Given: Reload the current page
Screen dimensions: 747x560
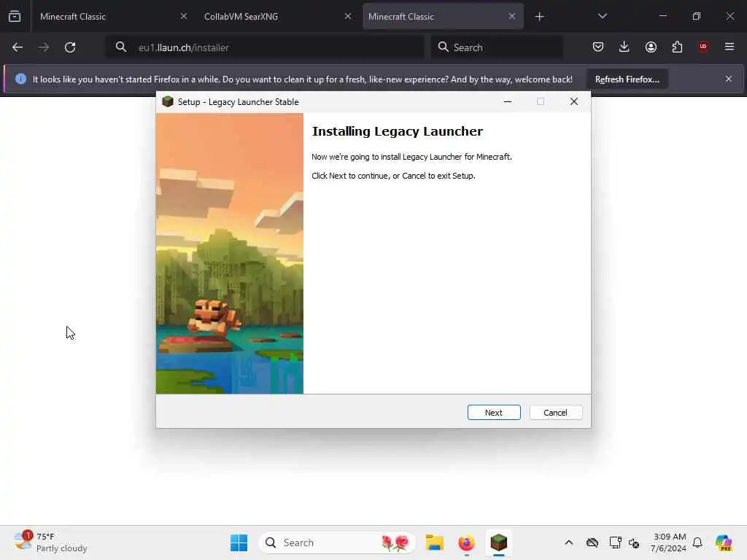Looking at the screenshot, I should 70,47.
